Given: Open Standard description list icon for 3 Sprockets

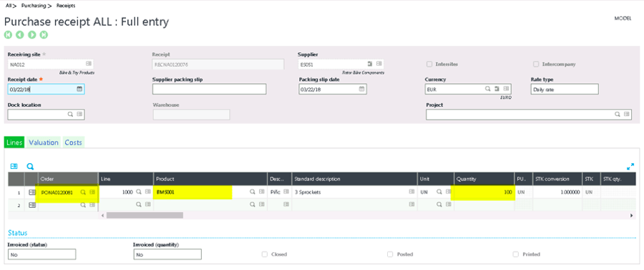Looking at the screenshot, I should coord(411,192).
